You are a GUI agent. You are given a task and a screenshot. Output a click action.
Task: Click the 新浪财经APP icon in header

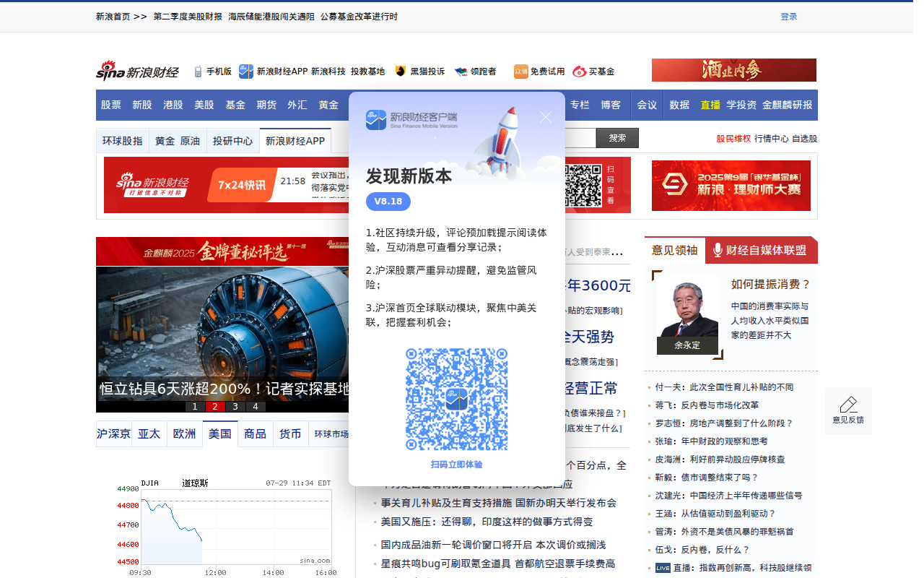point(246,71)
